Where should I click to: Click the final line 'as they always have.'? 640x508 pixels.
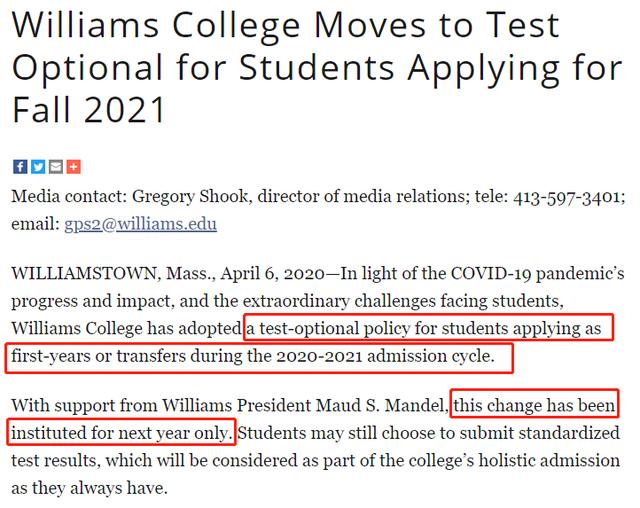pos(89,488)
